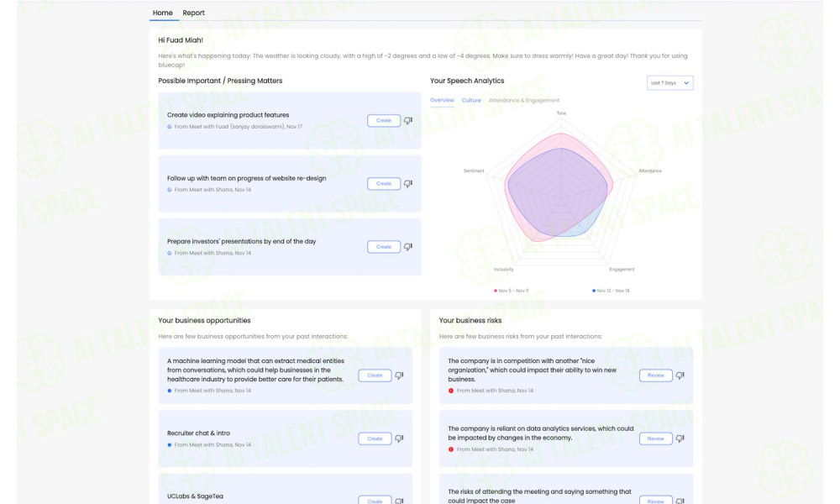Review the data analytics services reliance risk
The width and height of the screenshot is (840, 504).
pyautogui.click(x=656, y=438)
